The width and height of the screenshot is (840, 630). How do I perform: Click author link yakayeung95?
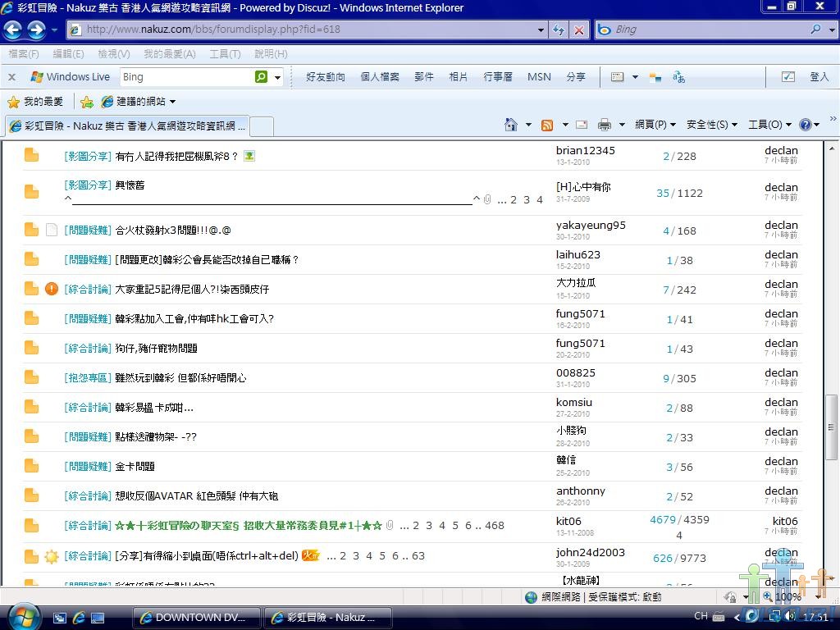coord(591,226)
